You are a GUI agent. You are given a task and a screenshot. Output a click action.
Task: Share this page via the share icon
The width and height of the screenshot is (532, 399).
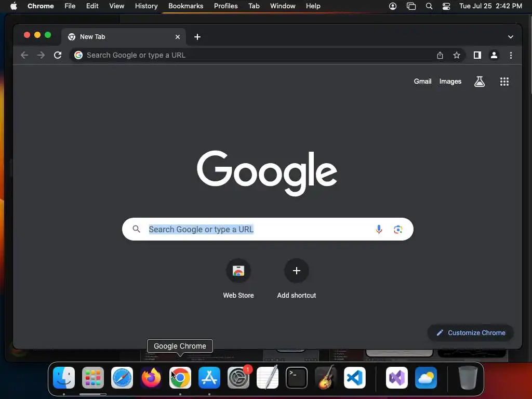click(x=440, y=55)
